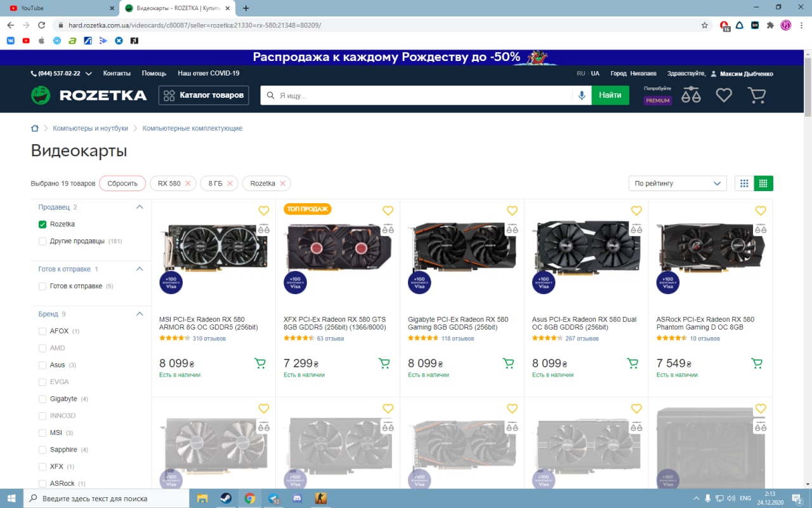Add XFX RX 580 GTS to wishlist
The image size is (812, 508).
coord(388,211)
